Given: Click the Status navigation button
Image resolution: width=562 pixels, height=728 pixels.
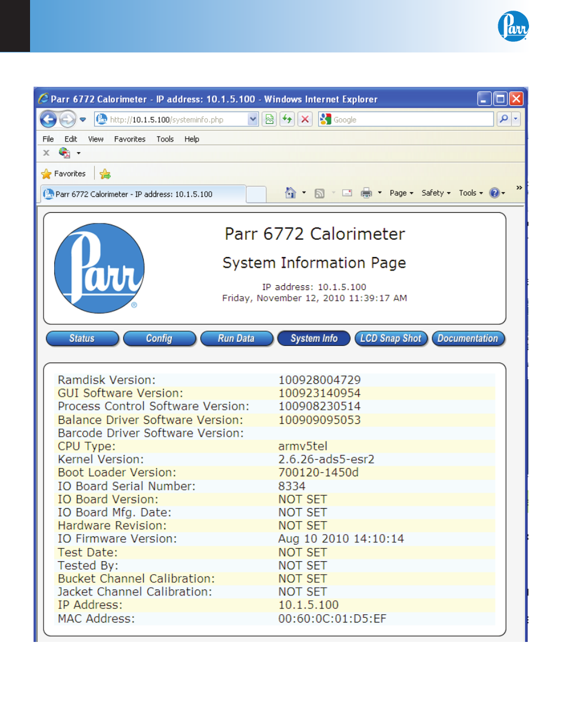Looking at the screenshot, I should tap(82, 338).
